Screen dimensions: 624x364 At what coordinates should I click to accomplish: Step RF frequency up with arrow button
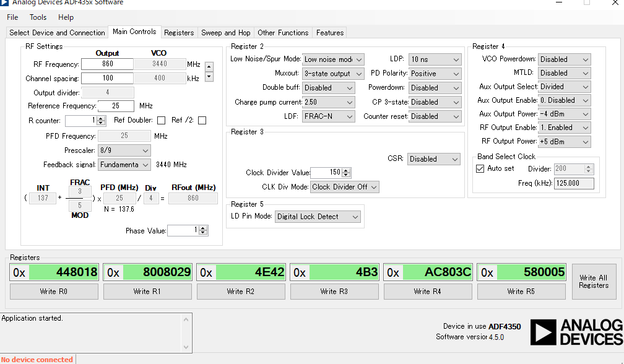[209, 67]
